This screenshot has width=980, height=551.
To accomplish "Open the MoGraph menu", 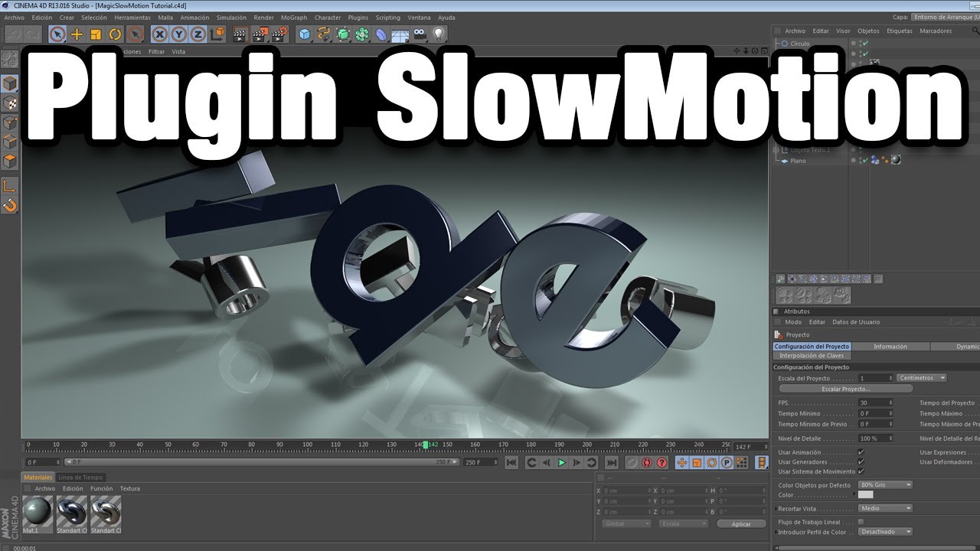I will point(294,18).
